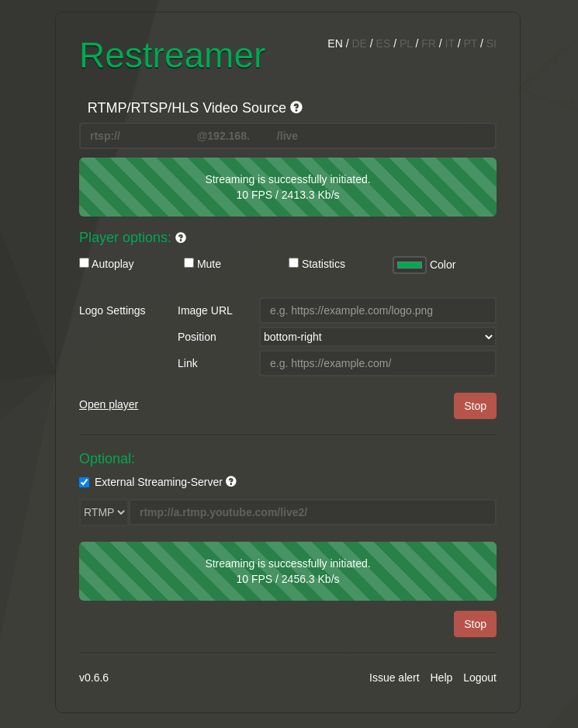Focus the logo Link input field
The height and width of the screenshot is (728, 578).
point(377,363)
